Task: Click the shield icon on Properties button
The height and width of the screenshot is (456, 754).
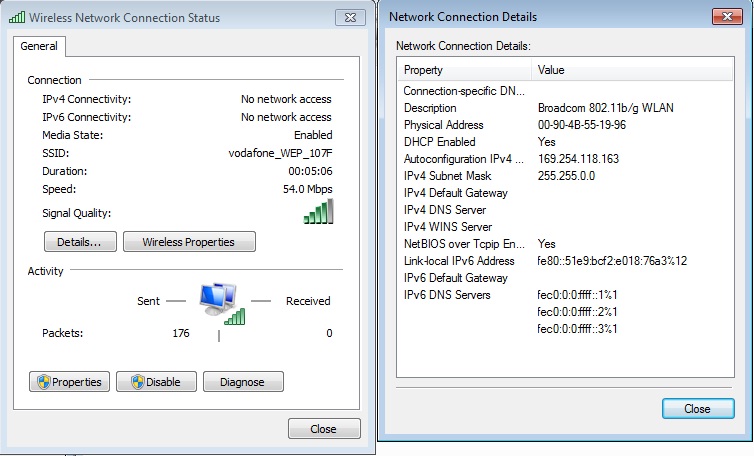Action: 43,382
